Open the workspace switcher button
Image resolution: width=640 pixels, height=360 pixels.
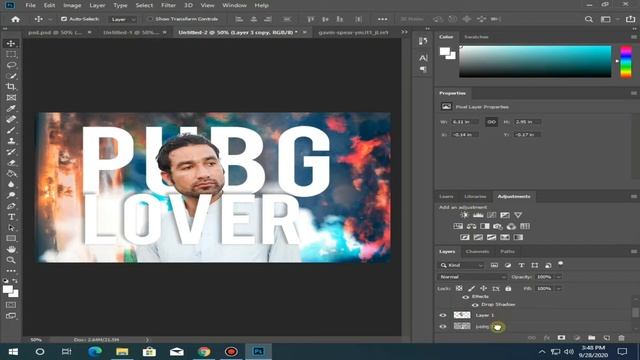click(606, 19)
